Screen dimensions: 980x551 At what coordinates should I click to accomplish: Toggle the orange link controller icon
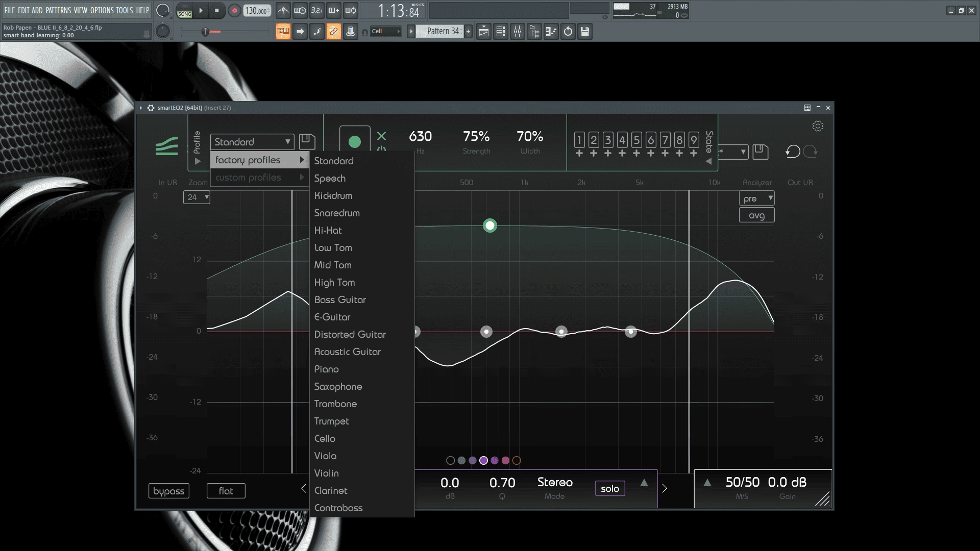334,32
